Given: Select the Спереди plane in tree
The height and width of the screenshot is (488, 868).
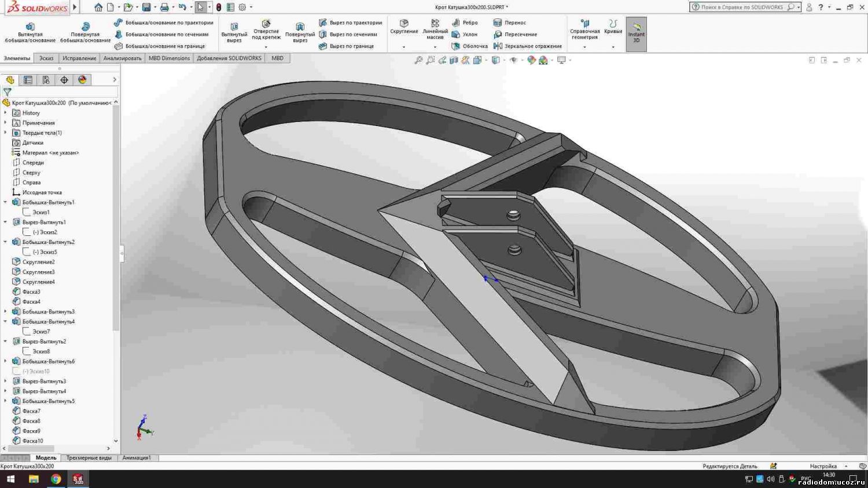Looking at the screenshot, I should [28, 162].
